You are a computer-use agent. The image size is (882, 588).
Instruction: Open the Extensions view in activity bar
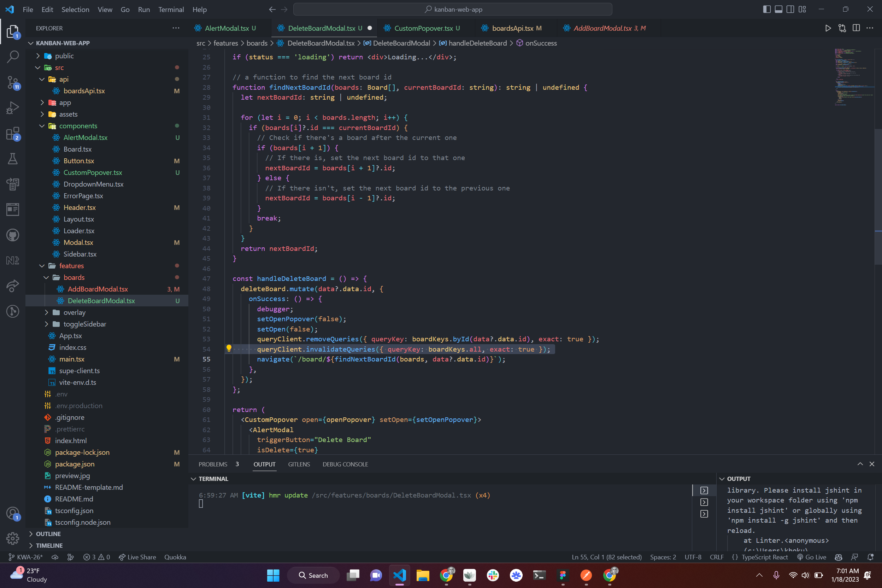click(13, 133)
